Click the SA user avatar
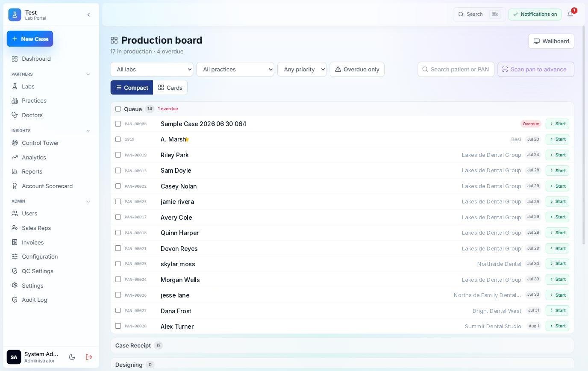The width and height of the screenshot is (588, 371). 14,357
